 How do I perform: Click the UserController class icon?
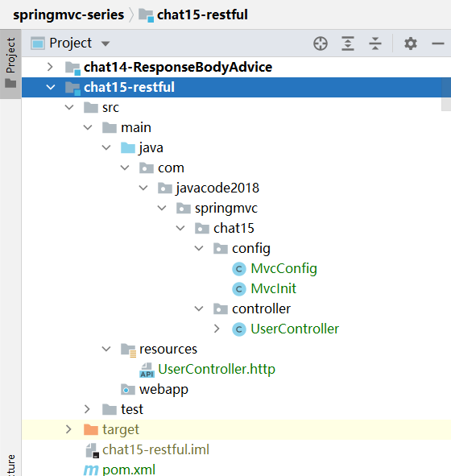coord(239,329)
